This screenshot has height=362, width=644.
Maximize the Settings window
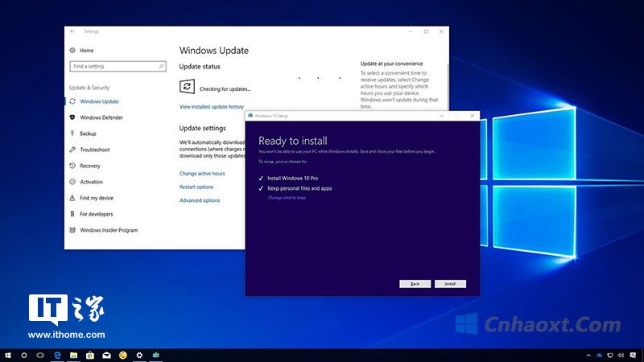426,31
